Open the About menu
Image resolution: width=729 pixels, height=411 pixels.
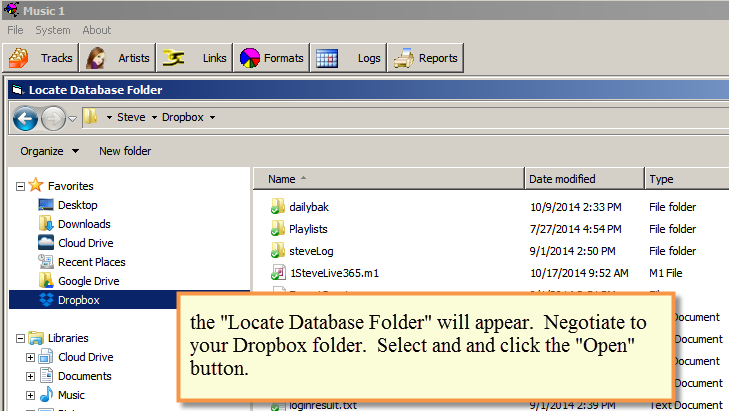point(97,30)
